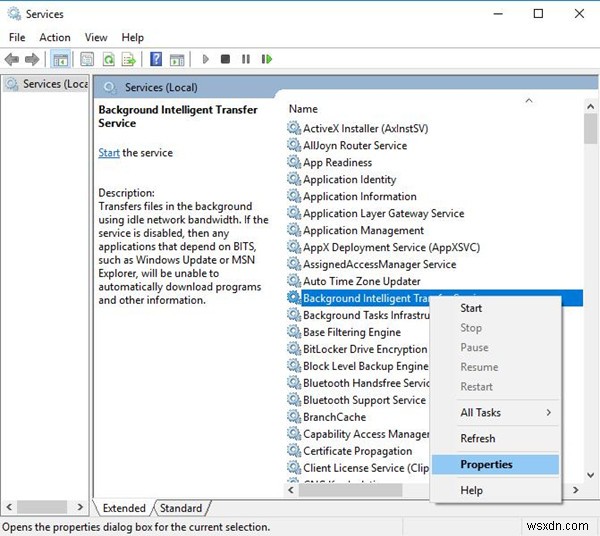Click the Name column header
Screen dimensions: 600x536
[303, 109]
